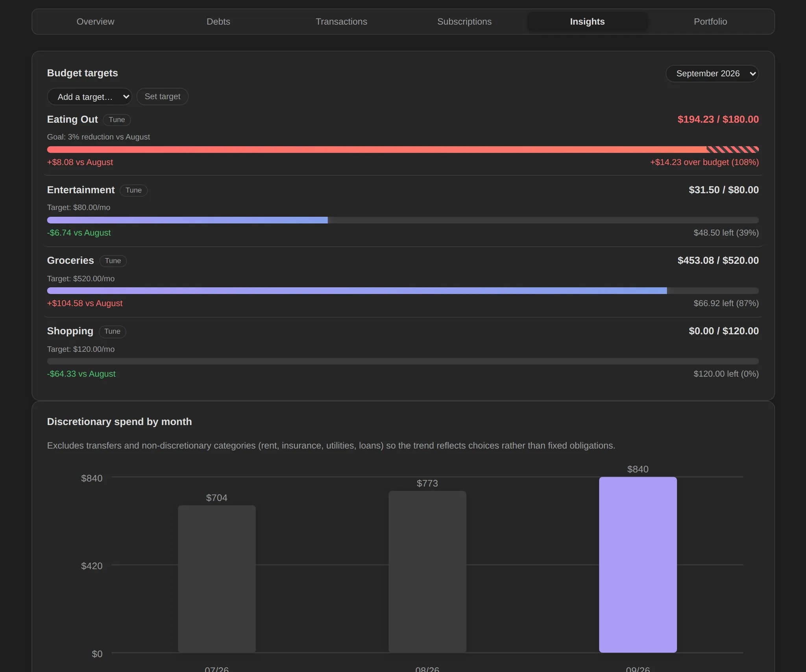Click the 'Target: $120.00/mo' label
This screenshot has width=806, height=672.
point(81,349)
